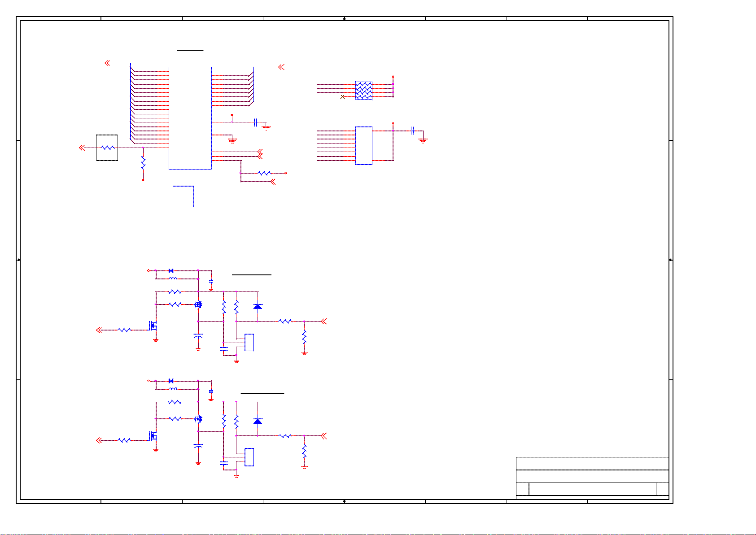Select the zener diode in the lower power circuit
756x535 pixels.
(x=258, y=421)
